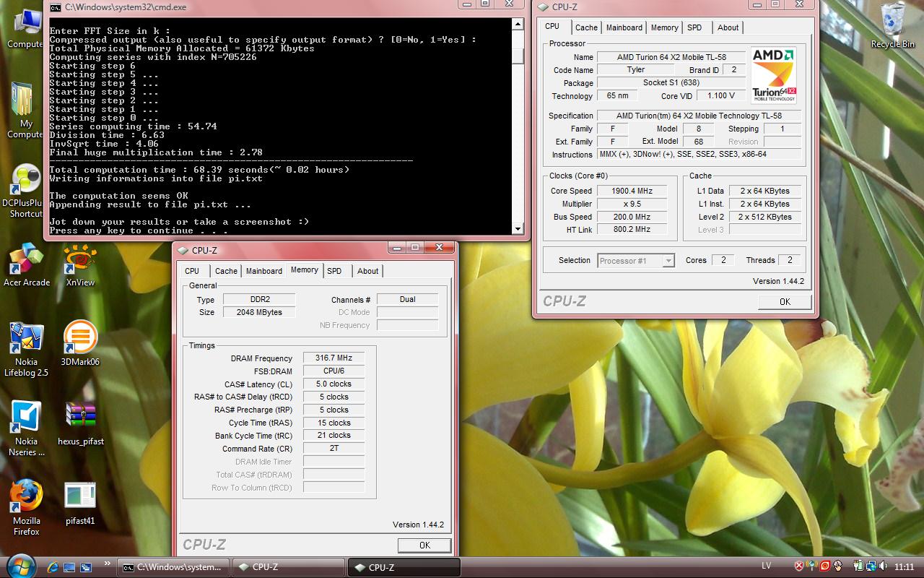924x578 pixels.
Task: Click OK in CPU-Z processor window
Action: coord(785,302)
